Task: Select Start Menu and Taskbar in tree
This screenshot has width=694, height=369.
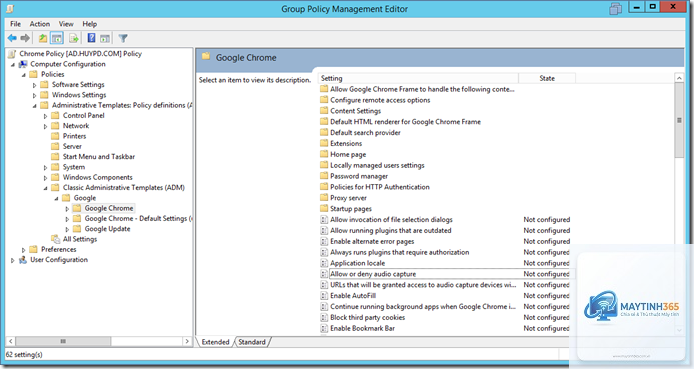Action: tap(99, 157)
